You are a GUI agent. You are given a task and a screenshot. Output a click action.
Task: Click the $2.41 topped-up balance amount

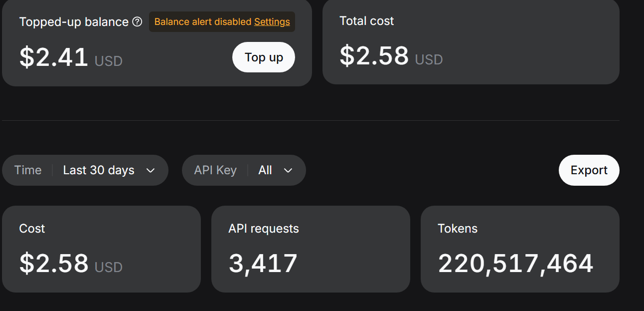[x=54, y=57]
